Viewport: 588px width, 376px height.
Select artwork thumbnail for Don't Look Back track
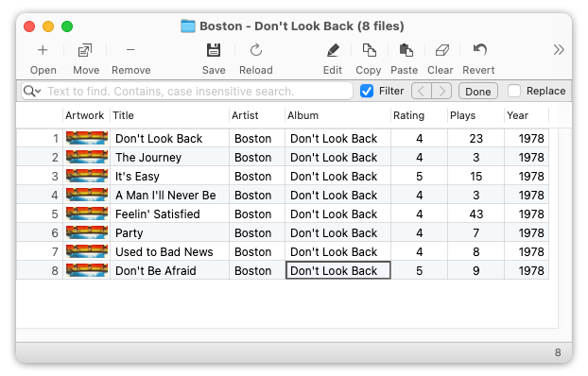click(87, 138)
